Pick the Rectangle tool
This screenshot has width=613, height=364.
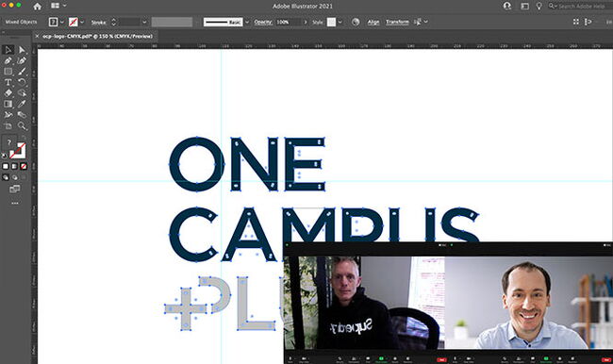[x=8, y=71]
